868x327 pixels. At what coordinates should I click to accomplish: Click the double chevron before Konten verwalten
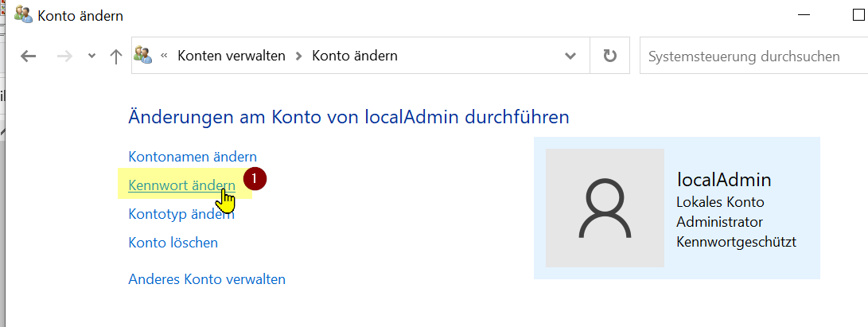[x=164, y=56]
